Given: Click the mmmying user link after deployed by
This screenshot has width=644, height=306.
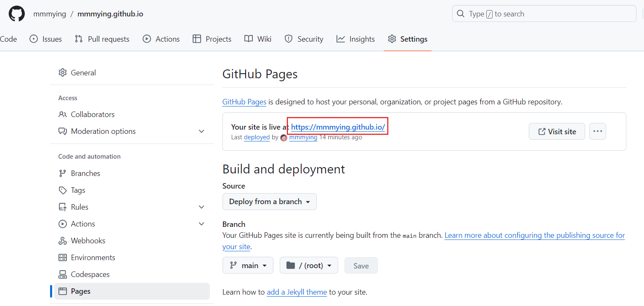Looking at the screenshot, I should pyautogui.click(x=303, y=137).
